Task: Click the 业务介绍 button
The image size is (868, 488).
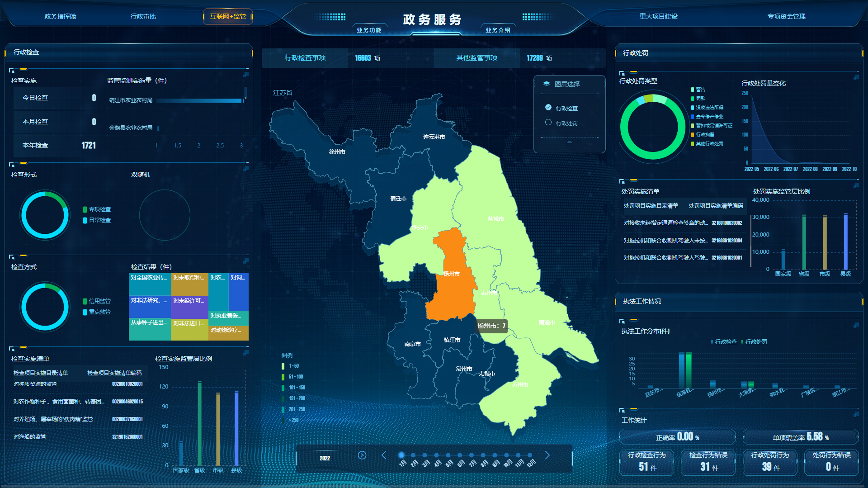Action: (498, 30)
